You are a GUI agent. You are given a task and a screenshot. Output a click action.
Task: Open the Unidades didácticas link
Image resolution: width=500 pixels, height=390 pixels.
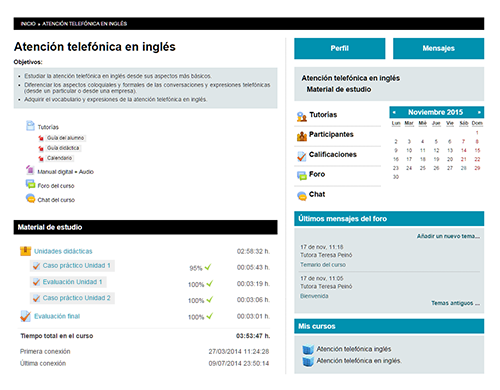tap(63, 251)
